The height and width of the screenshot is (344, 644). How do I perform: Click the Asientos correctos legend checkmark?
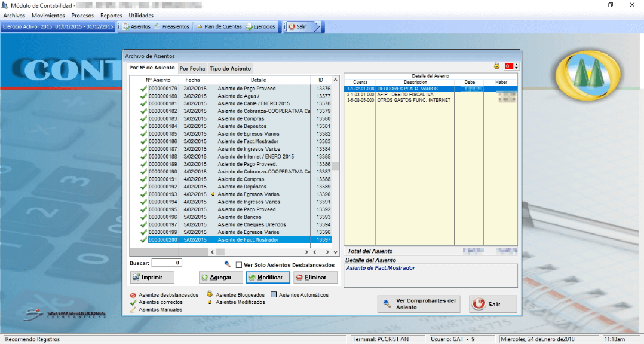(x=133, y=302)
